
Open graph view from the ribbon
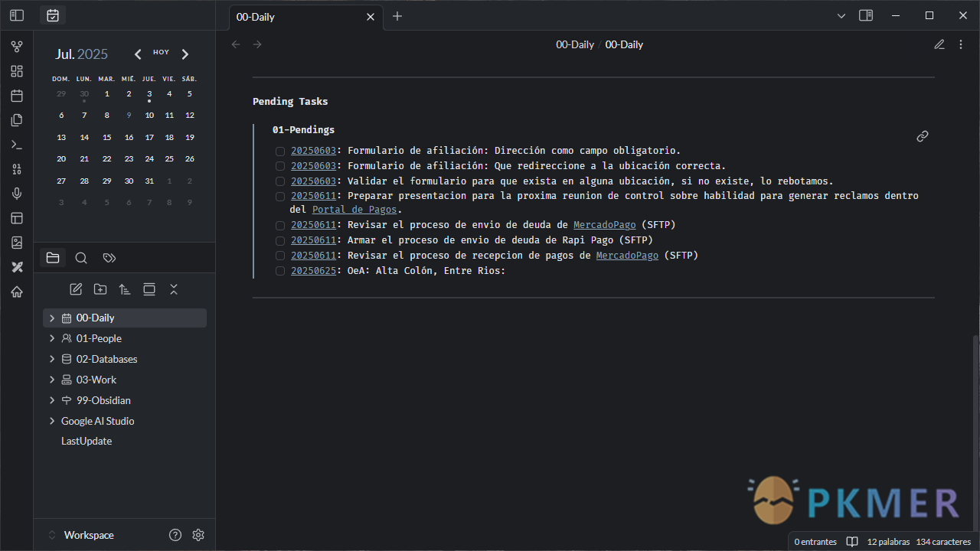[17, 47]
